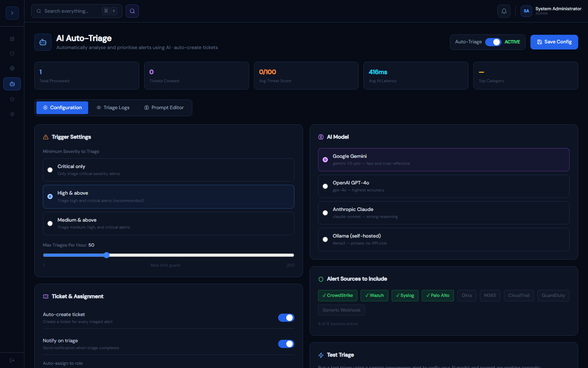
Task: Click the 'Minimum Severity to Triage' label
Action: point(71,151)
